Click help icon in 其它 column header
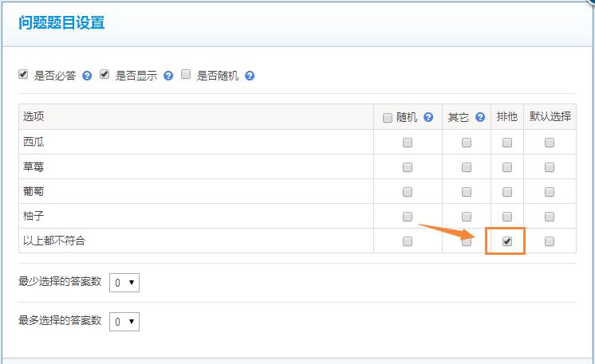Screen dimensions: 595x364 [x=480, y=117]
